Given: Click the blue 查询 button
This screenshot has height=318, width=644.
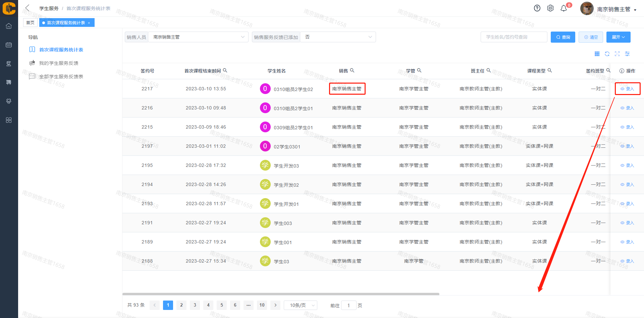Looking at the screenshot, I should coord(563,37).
